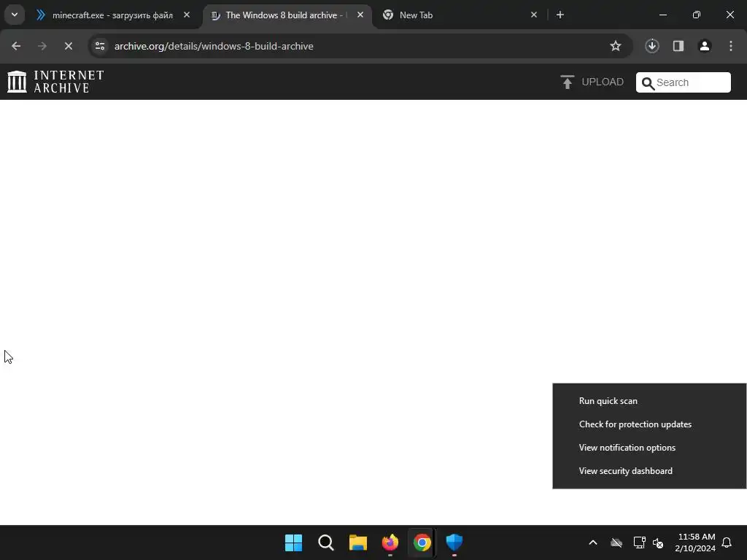Open the Chrome three-dot menu

click(x=731, y=46)
